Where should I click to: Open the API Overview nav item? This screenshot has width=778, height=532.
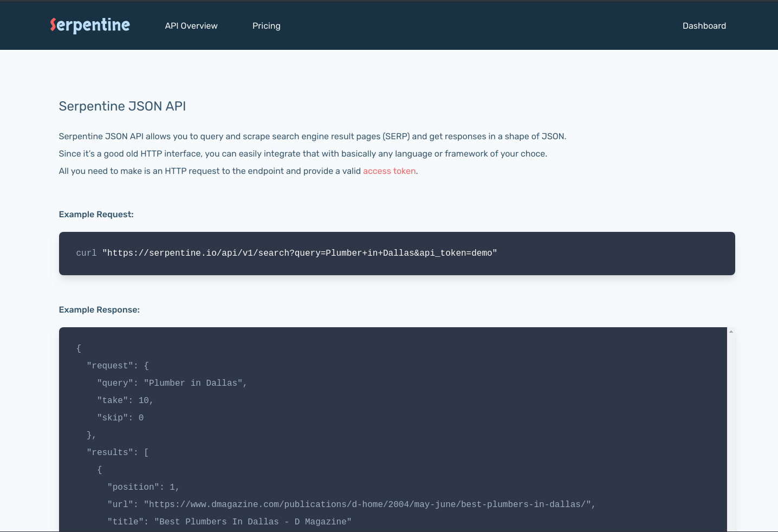pos(191,26)
